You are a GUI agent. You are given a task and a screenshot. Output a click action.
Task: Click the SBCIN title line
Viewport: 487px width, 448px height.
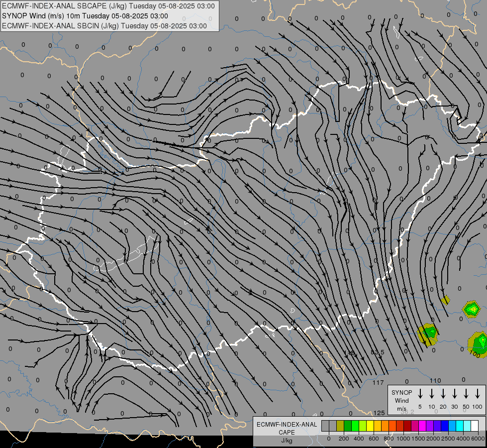104,26
